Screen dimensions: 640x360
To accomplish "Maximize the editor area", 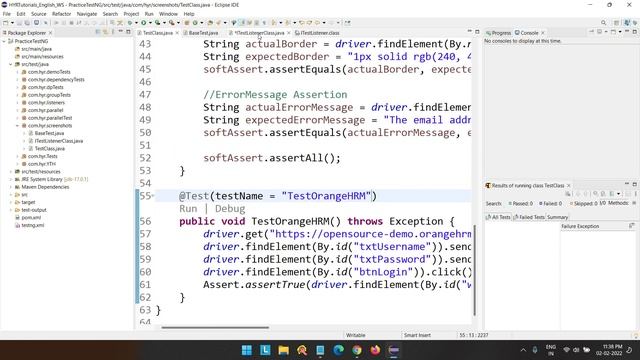I will tap(477, 32).
